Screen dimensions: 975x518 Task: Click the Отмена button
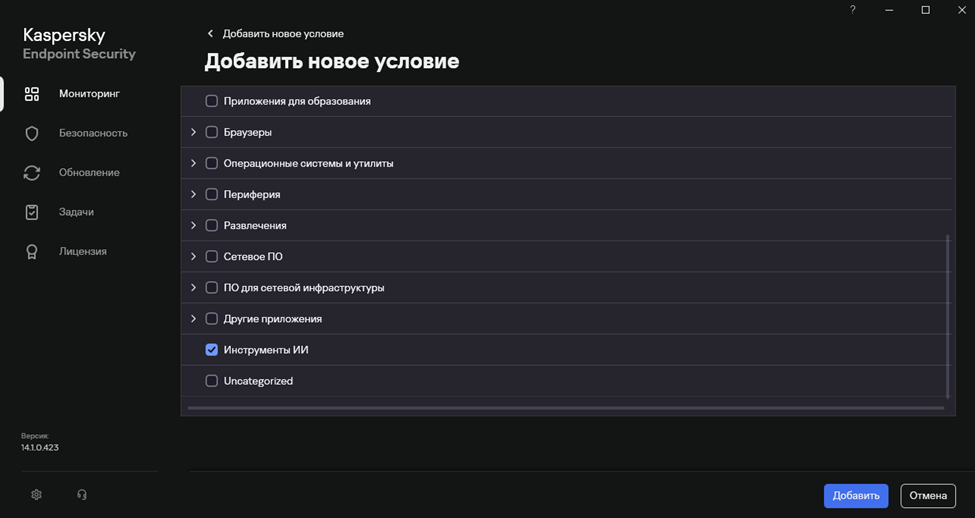click(928, 496)
